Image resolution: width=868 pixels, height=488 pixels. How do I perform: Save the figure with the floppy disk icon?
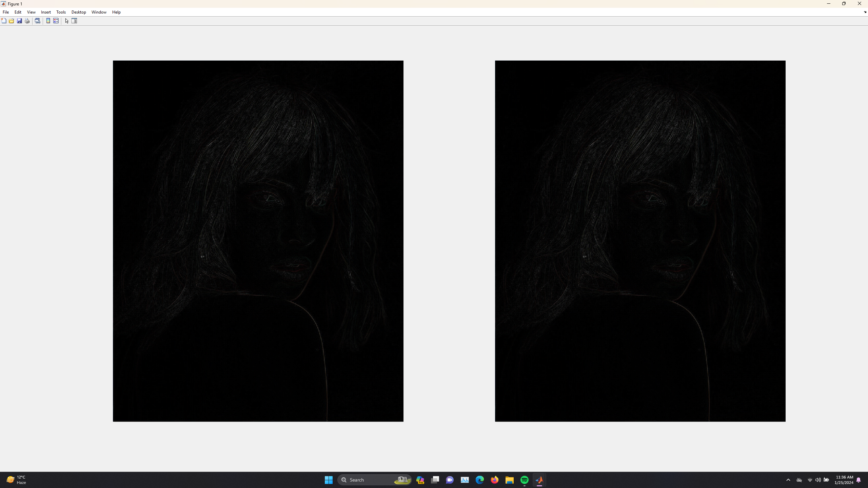(19, 21)
